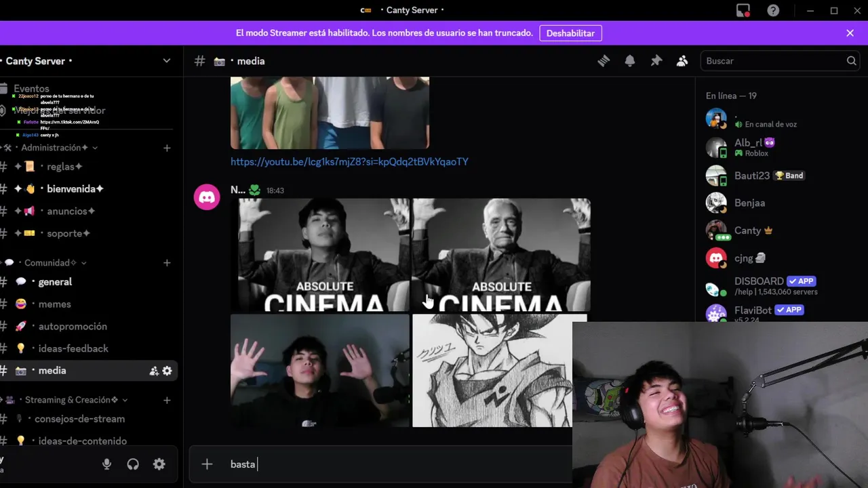Open user settings gear
The height and width of the screenshot is (488, 868).
pos(159,464)
